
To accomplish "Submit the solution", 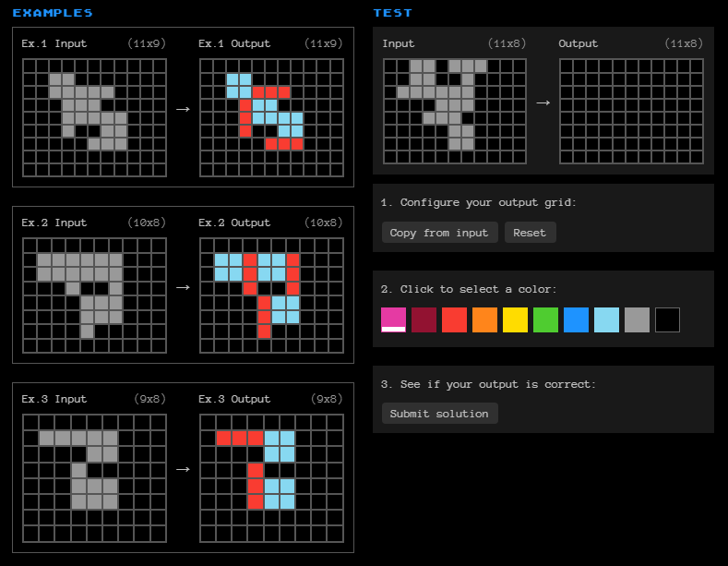I will [439, 413].
